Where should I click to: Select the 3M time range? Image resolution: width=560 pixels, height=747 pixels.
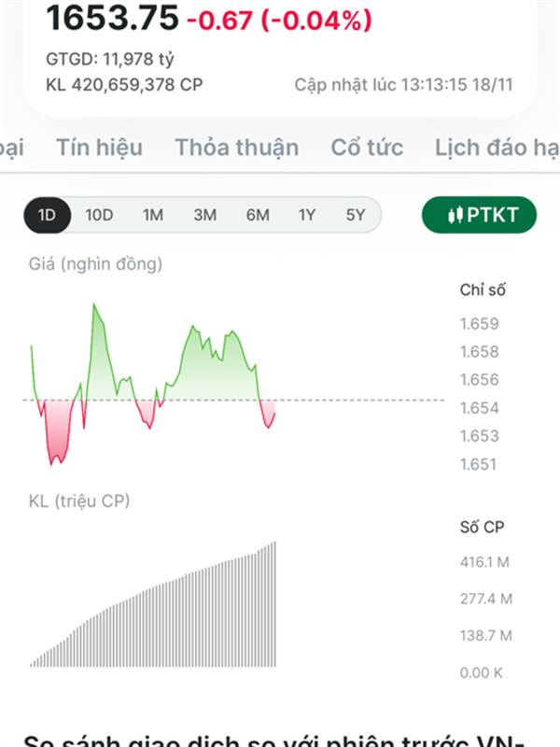[204, 215]
